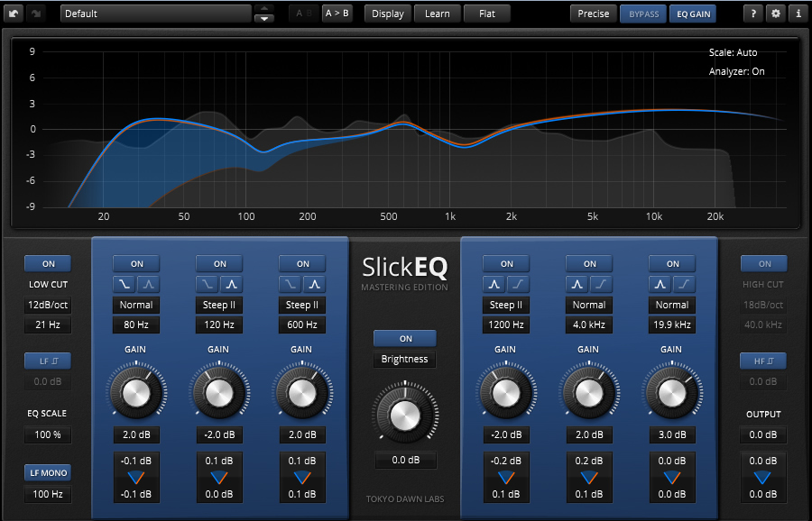Select high shelf shape for 1200 Hz band
812x521 pixels.
click(x=519, y=284)
